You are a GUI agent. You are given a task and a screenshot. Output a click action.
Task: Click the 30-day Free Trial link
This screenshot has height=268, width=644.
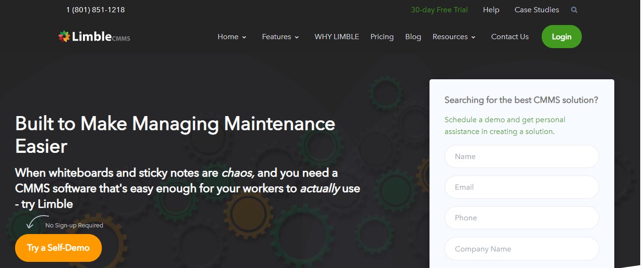pyautogui.click(x=439, y=10)
